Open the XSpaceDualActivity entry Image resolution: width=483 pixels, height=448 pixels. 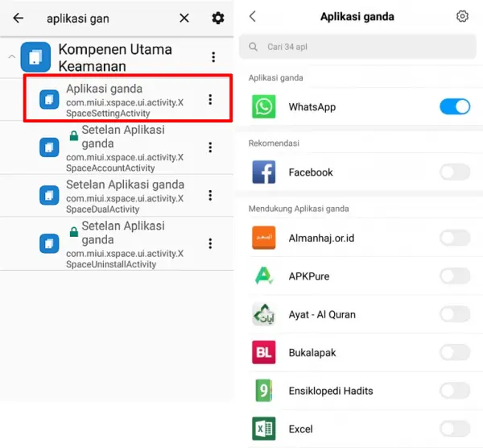pyautogui.click(x=117, y=196)
